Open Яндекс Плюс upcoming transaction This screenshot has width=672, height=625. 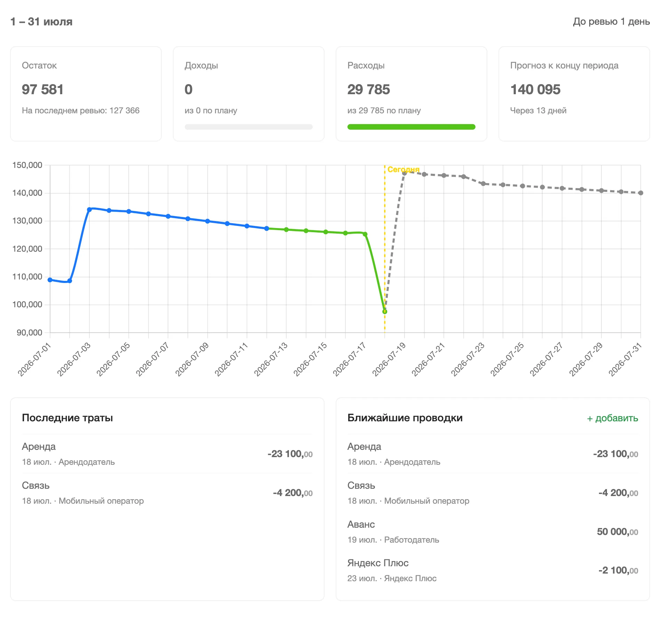point(493,570)
